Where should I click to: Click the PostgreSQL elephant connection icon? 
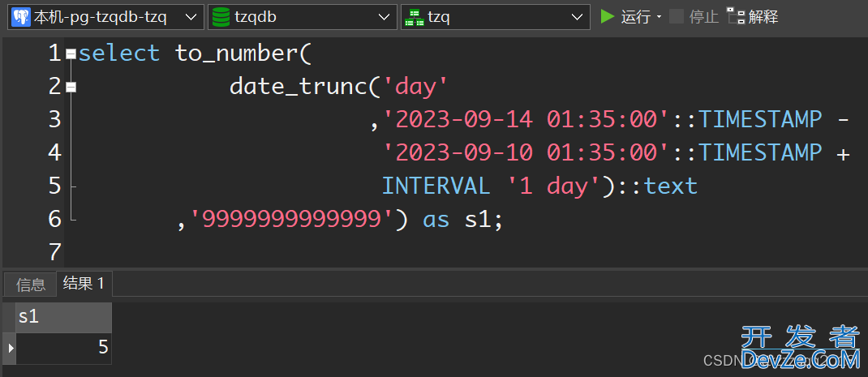pos(21,17)
